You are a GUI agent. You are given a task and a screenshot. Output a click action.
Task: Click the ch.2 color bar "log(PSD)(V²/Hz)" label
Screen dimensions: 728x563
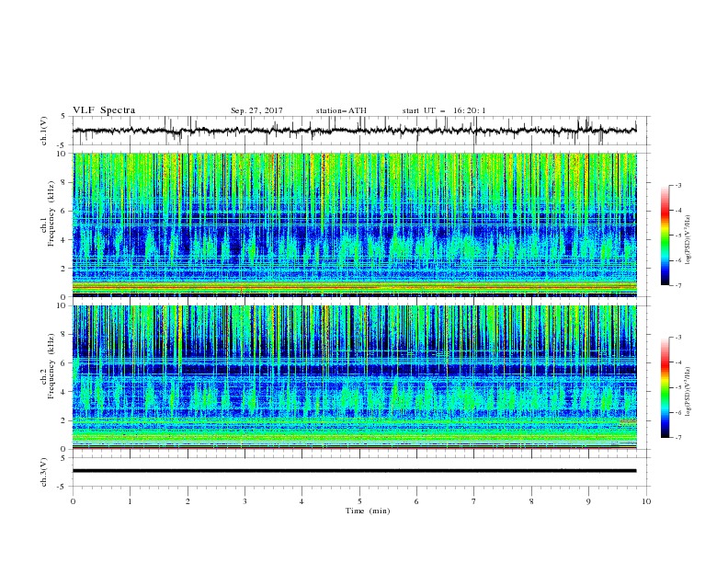(688, 391)
